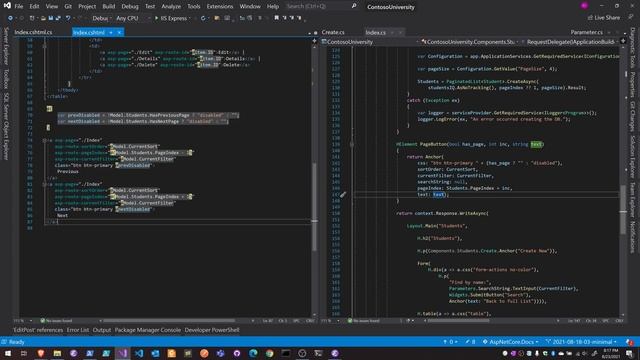Click the Save toolbar icon
The height and width of the screenshot is (360, 640).
(51, 18)
